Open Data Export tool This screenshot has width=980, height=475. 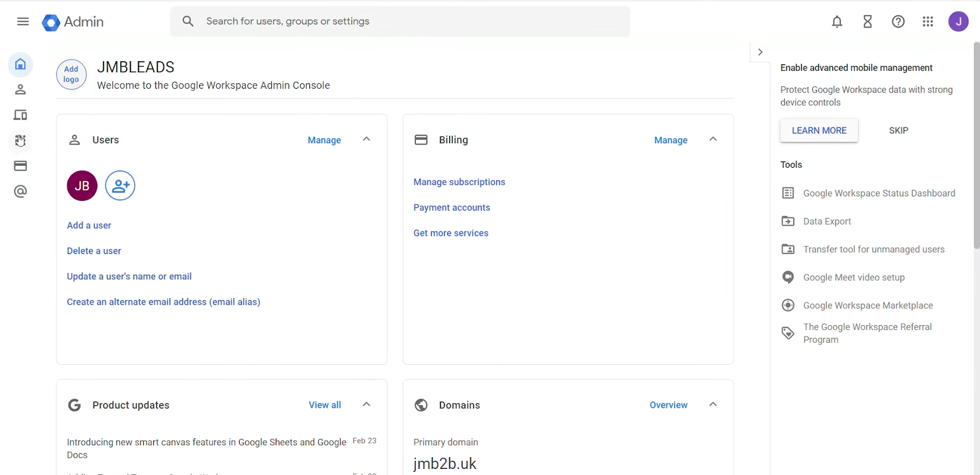(827, 222)
